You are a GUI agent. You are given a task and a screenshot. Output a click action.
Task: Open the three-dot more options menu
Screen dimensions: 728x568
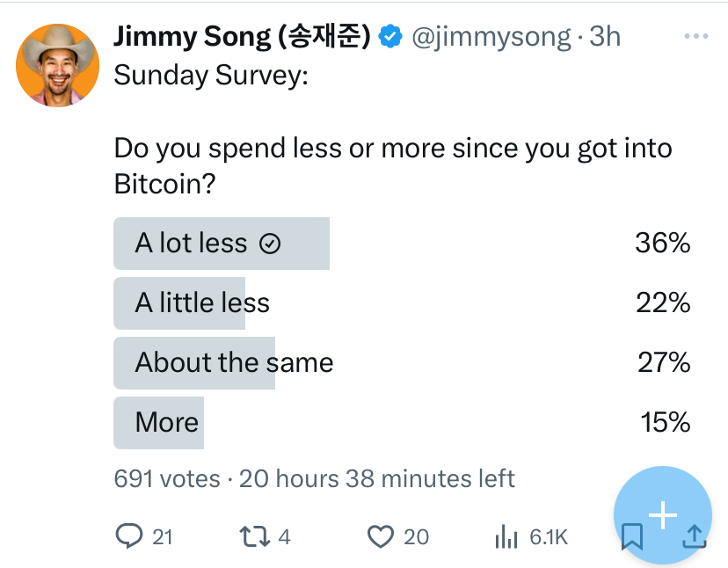695,37
